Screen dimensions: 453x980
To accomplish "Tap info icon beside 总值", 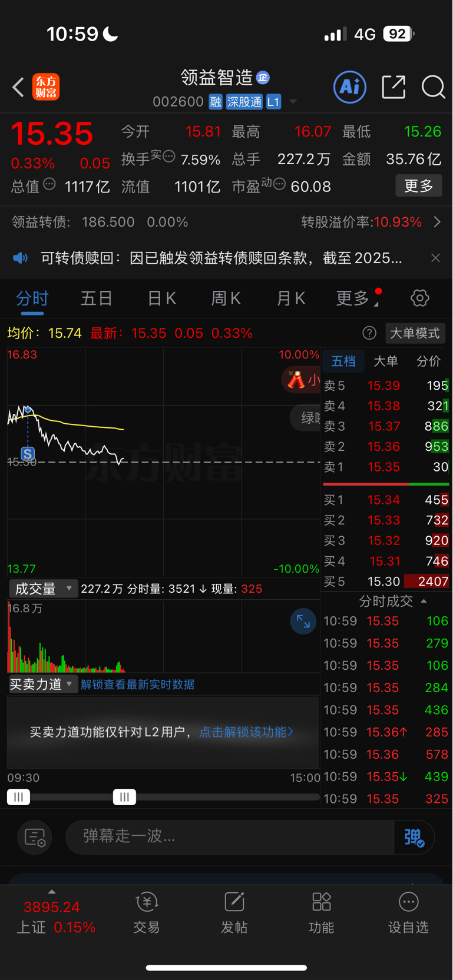I will 49,184.
